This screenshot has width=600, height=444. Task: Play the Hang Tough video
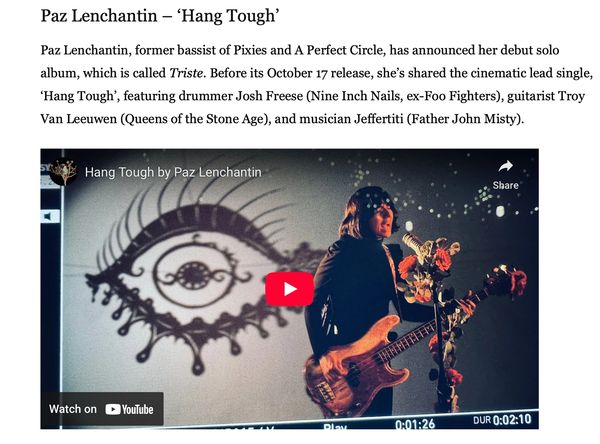click(x=290, y=289)
